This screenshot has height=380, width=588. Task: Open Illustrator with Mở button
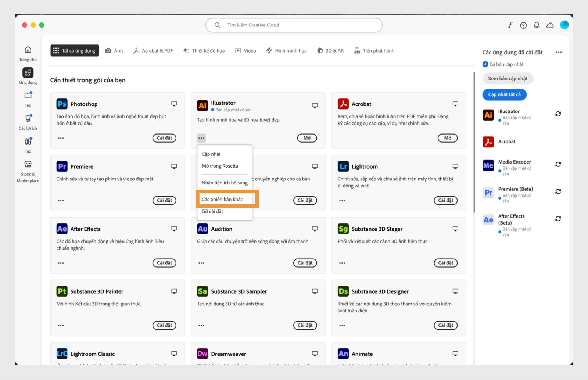[307, 138]
